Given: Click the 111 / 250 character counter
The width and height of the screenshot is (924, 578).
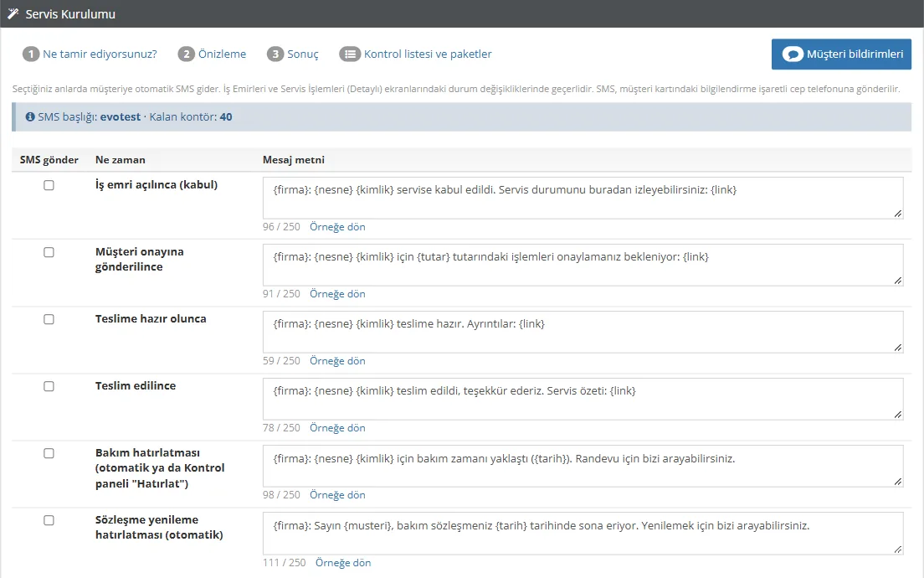Looking at the screenshot, I should click(x=284, y=563).
